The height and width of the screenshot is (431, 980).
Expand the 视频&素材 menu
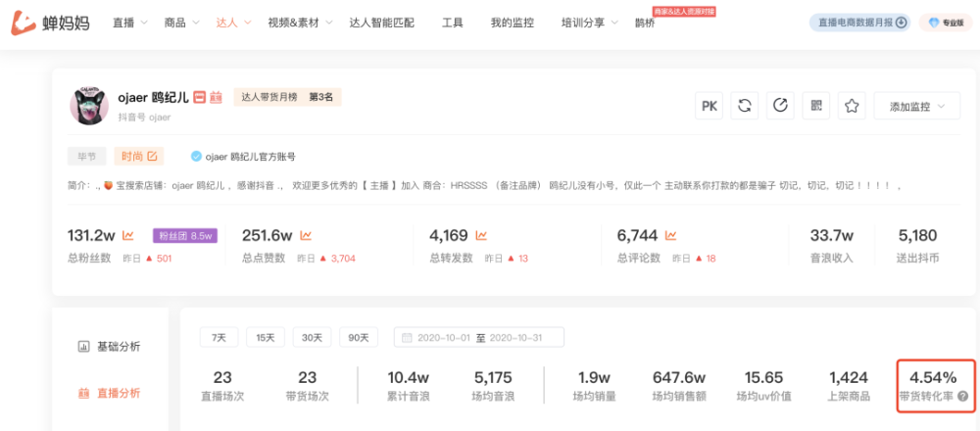pyautogui.click(x=300, y=24)
